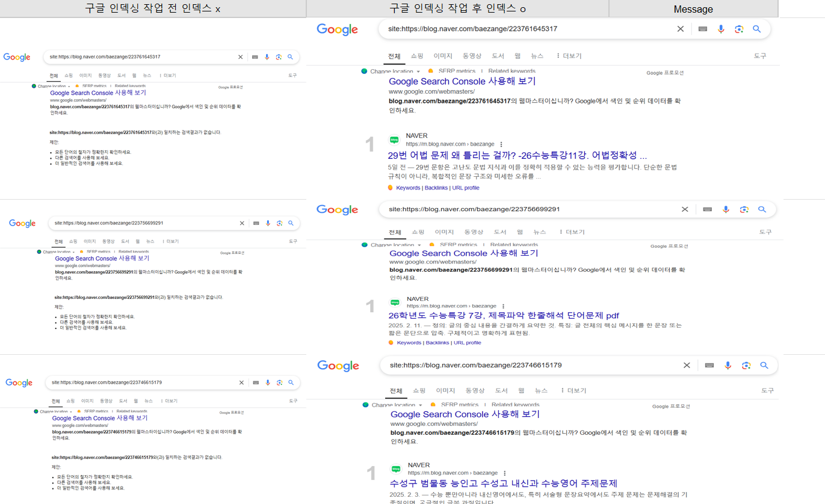Image resolution: width=825 pixels, height=504 pixels.
Task: Expand 더보기 in the no-results 223746615179 search tabs
Action: click(169, 401)
